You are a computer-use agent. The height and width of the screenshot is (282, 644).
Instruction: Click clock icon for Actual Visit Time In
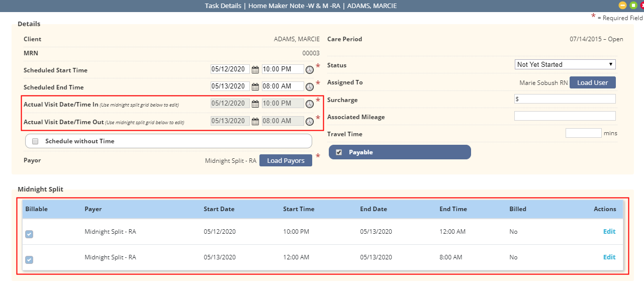point(310,104)
